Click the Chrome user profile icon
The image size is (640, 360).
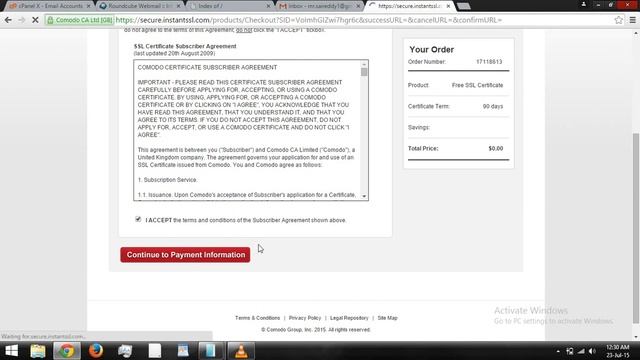pos(584,4)
